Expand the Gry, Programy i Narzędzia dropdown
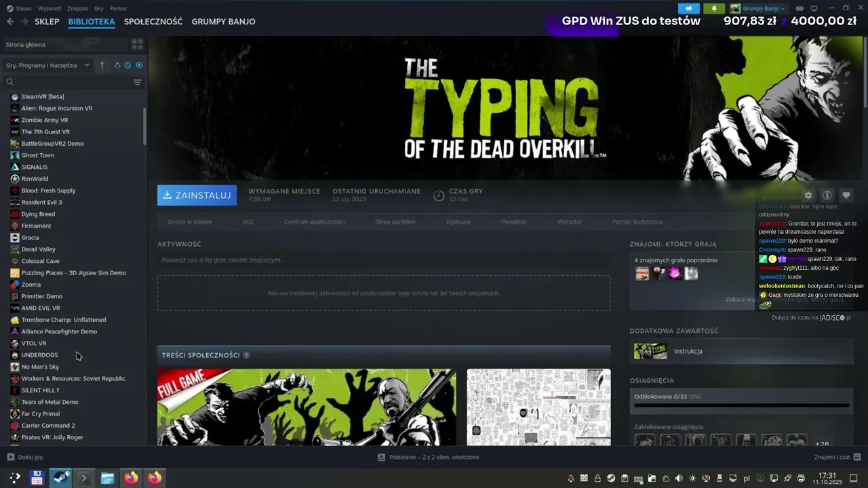Image resolution: width=868 pixels, height=488 pixels. tap(47, 65)
